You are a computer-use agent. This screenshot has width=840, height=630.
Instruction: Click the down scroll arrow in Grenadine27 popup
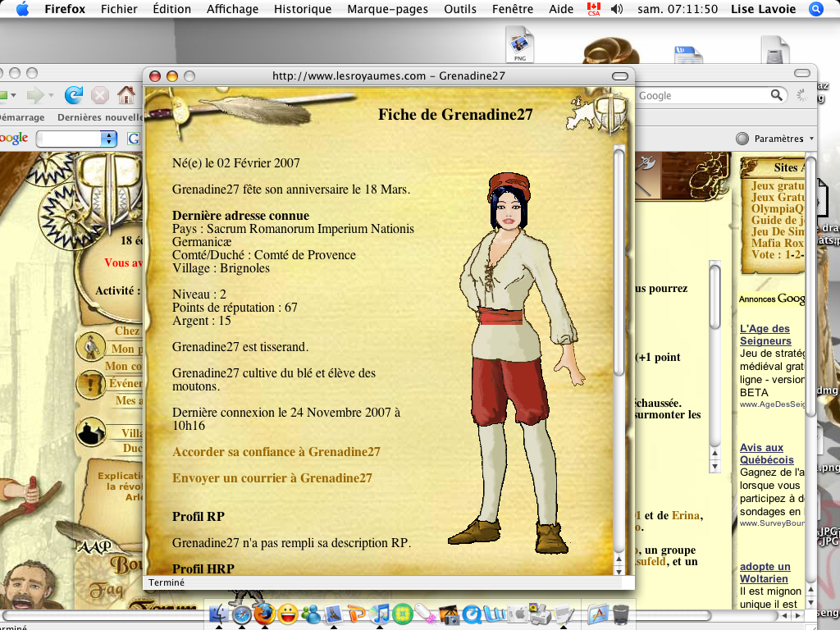pos(619,571)
